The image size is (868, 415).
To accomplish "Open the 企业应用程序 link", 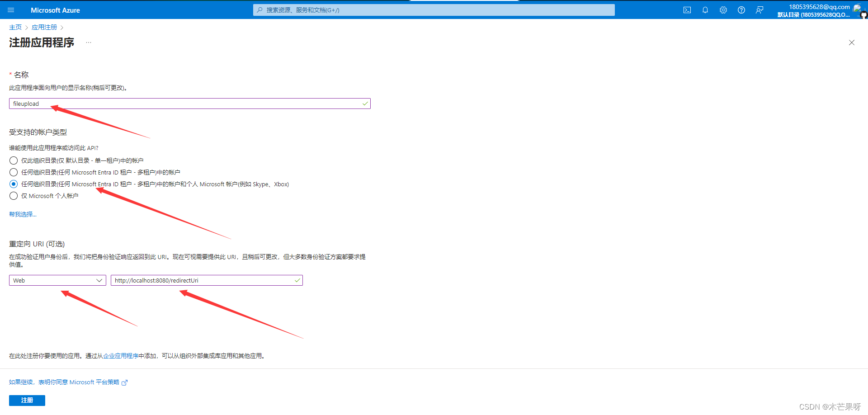I will pyautogui.click(x=121, y=356).
